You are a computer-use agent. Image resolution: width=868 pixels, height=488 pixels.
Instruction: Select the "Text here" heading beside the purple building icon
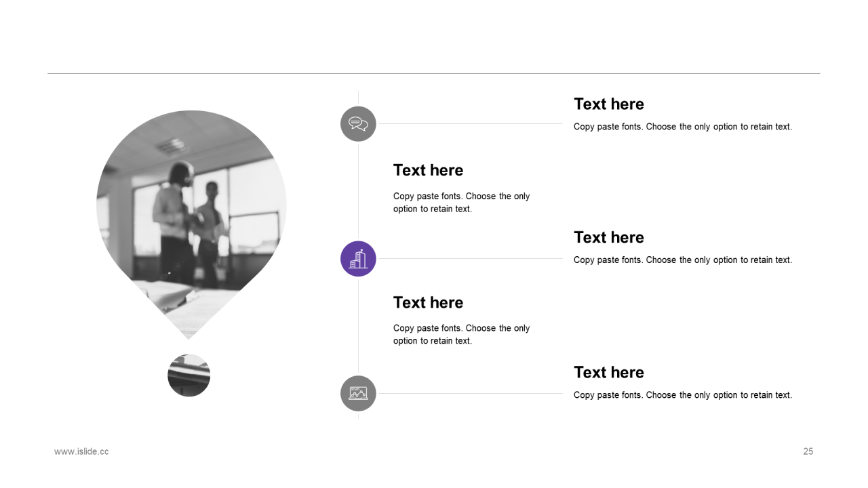(x=609, y=237)
